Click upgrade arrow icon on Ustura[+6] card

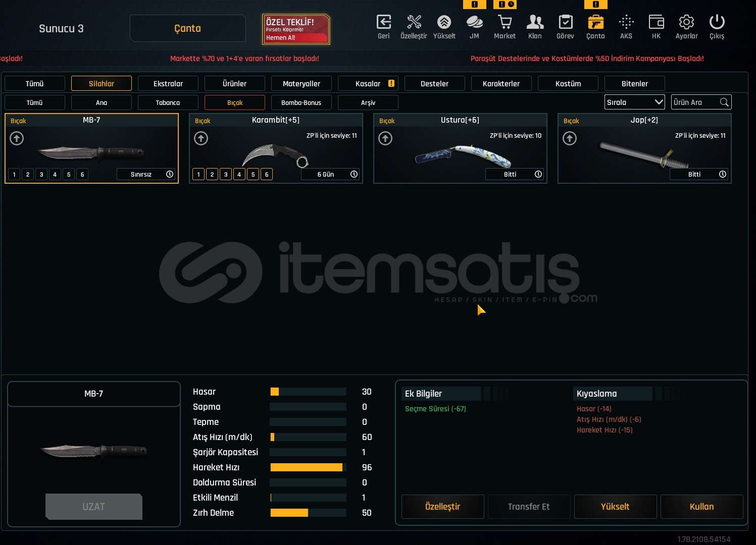point(385,138)
